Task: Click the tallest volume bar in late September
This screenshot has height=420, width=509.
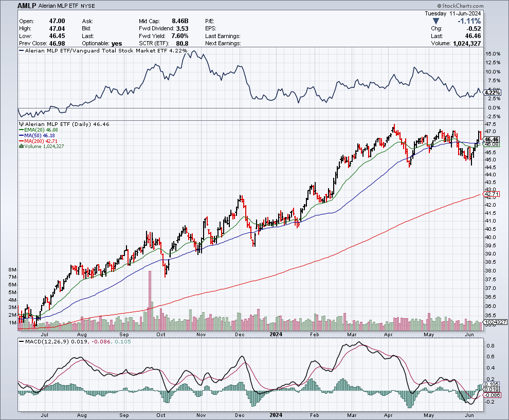Action: (x=150, y=300)
